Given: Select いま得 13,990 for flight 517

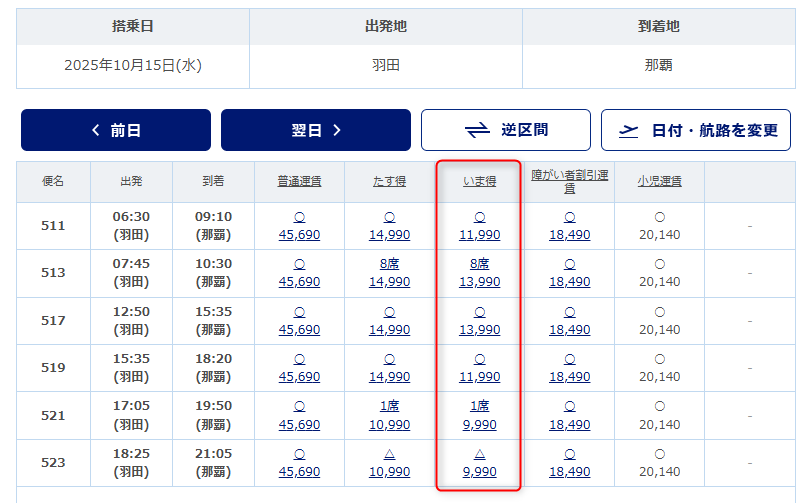Looking at the screenshot, I should point(480,330).
